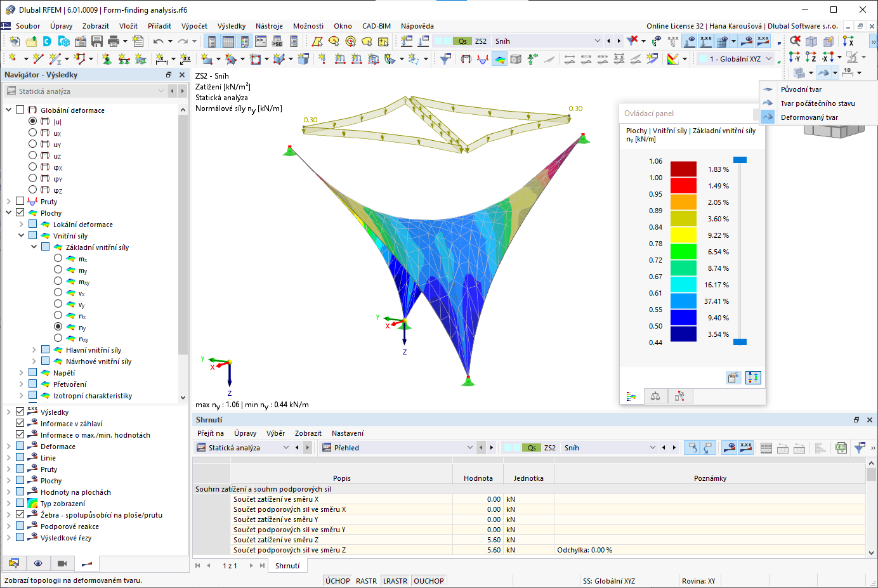Open the CAD-BIM menu

coord(376,26)
